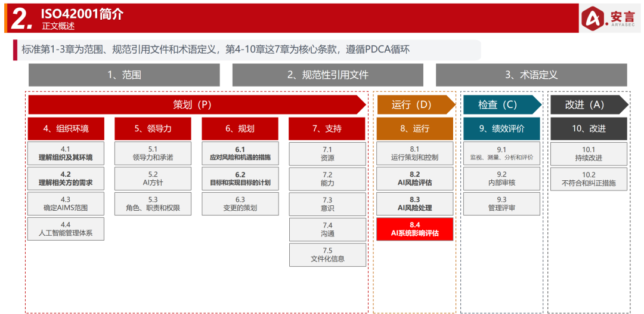
Task: Select the 2、规范性引用文件 gray box
Action: point(328,75)
